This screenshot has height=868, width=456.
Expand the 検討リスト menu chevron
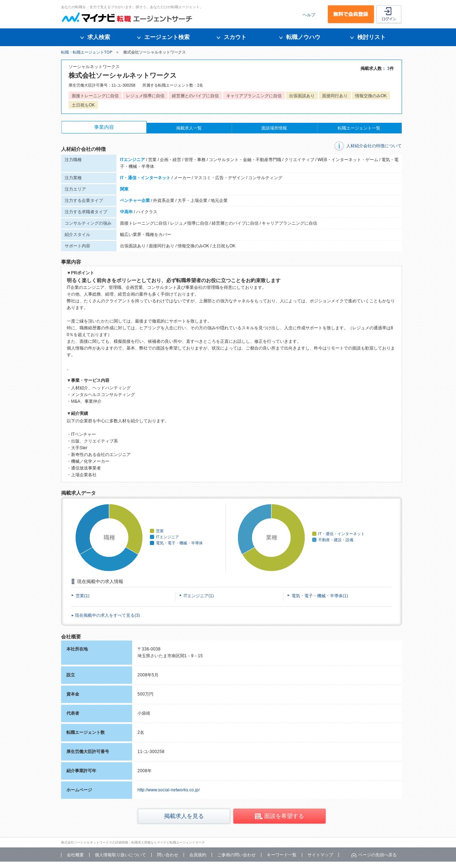click(x=352, y=37)
